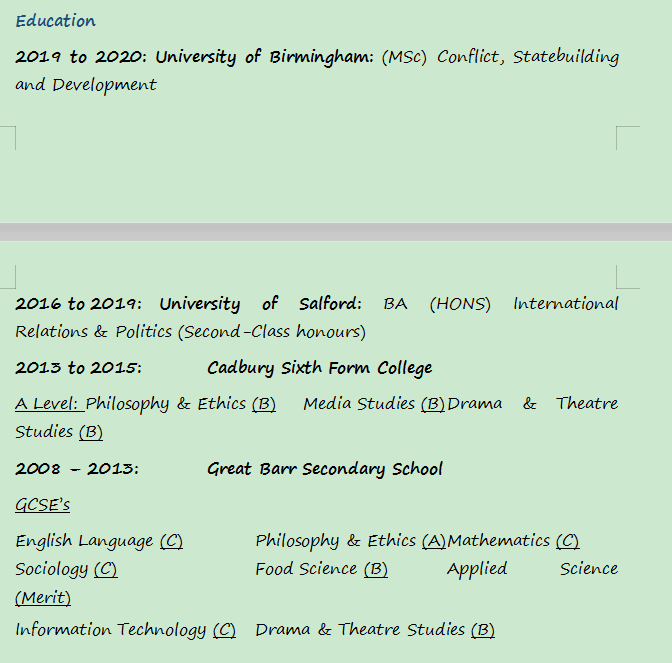This screenshot has width=672, height=663.
Task: Click Cadbury Sixth Form College
Action: click(x=319, y=368)
